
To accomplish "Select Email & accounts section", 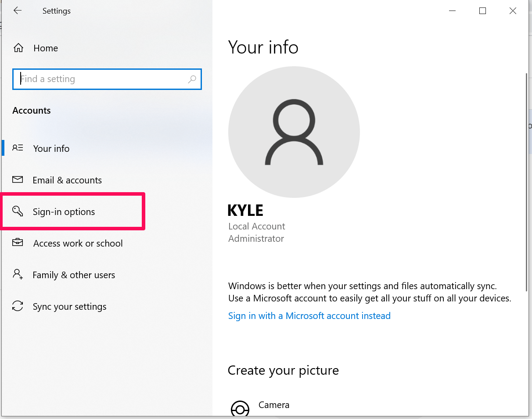I will (67, 180).
